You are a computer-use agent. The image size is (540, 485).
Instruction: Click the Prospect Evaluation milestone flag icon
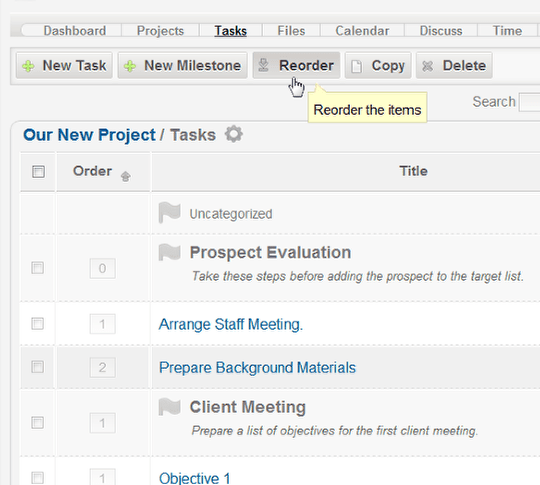tap(169, 252)
